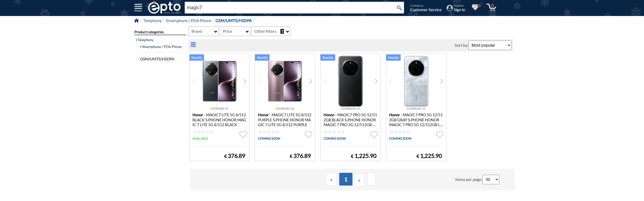Open the Sort by Most popular dropdown

(x=490, y=45)
